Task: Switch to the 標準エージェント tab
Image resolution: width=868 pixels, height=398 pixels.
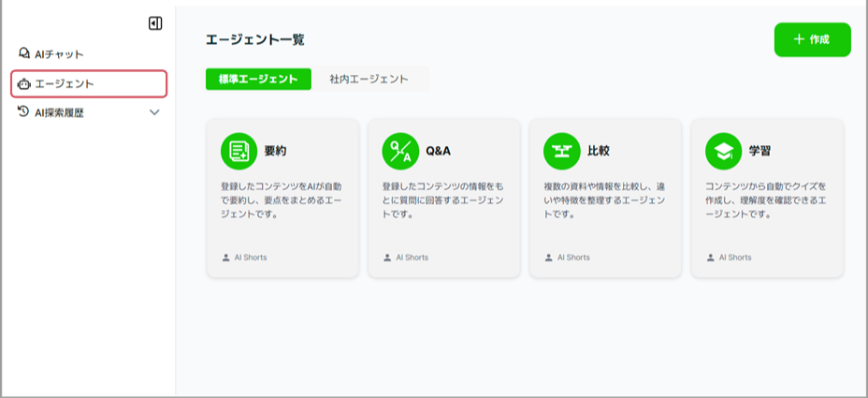Action: (258, 80)
